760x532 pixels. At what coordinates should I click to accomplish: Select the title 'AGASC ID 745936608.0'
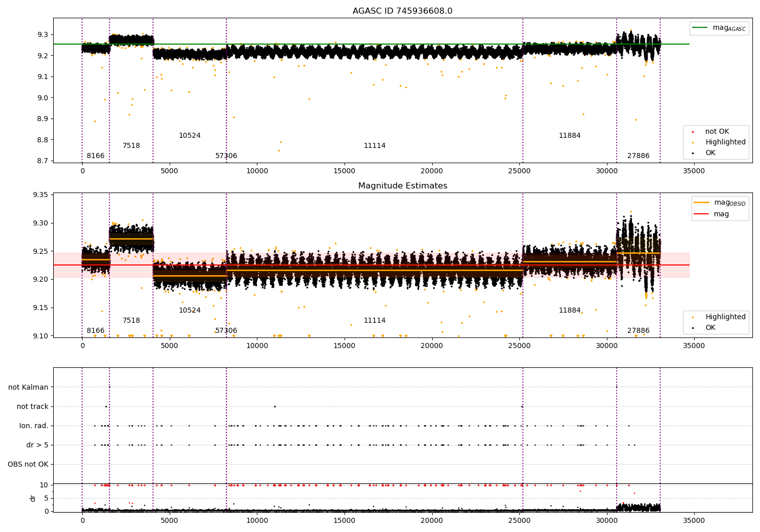click(x=402, y=11)
